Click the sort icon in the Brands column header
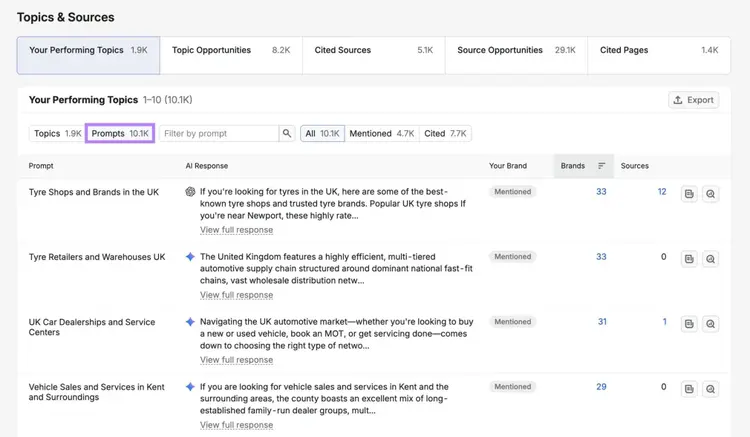This screenshot has height=437, width=750. (x=601, y=166)
